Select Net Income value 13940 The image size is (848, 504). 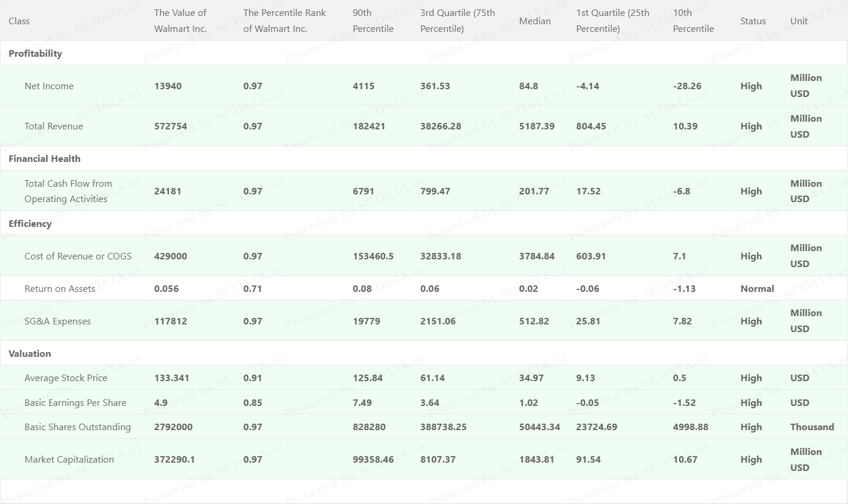[168, 86]
